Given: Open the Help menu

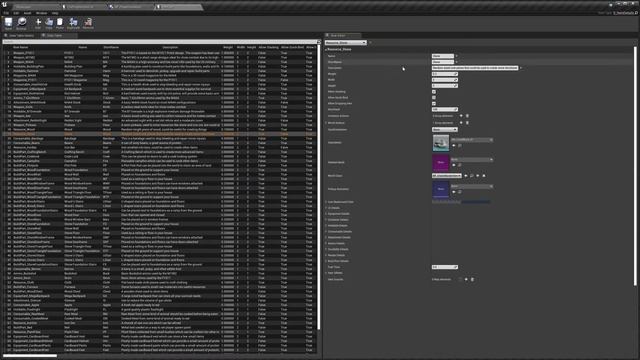Looking at the screenshot, I should click(55, 13).
